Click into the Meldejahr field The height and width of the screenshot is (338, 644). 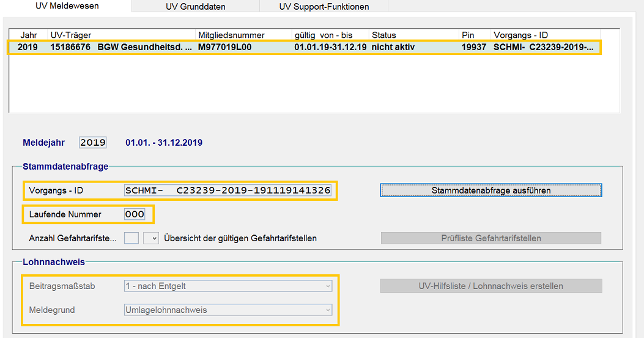[x=93, y=143]
